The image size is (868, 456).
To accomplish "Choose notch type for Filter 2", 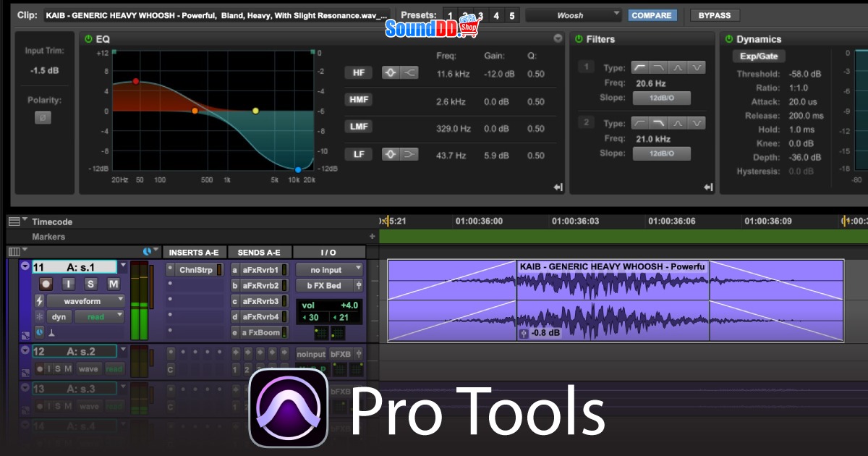I will (x=696, y=123).
